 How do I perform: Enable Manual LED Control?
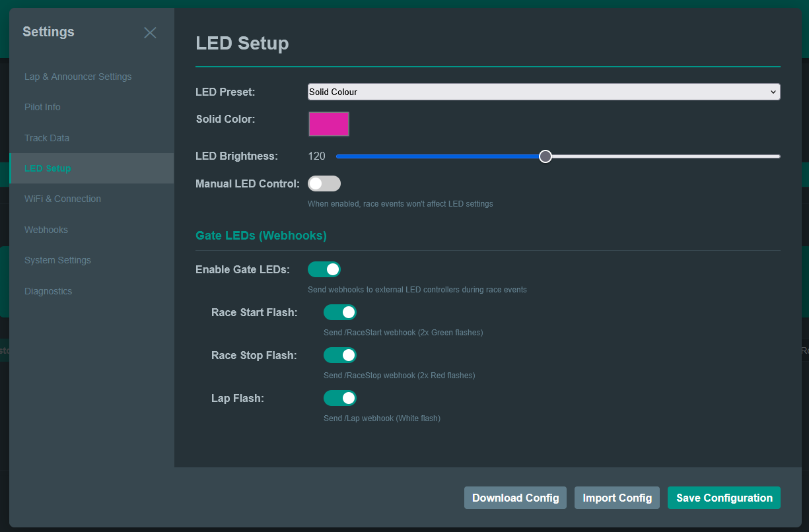(324, 183)
